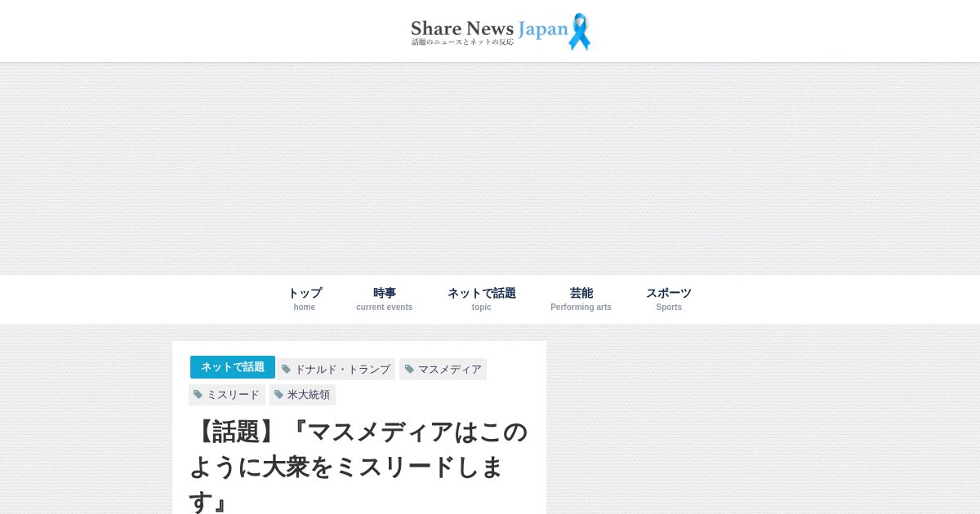The width and height of the screenshot is (980, 514).
Task: Click the logo subtitle 話題のニュースとネットの反応
Action: (462, 42)
